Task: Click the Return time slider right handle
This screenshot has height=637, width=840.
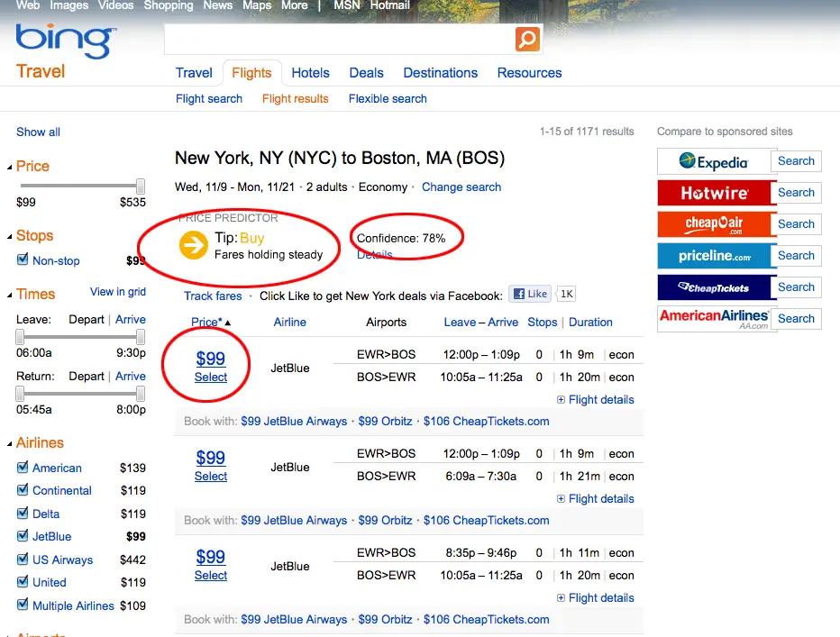Action: tap(141, 394)
